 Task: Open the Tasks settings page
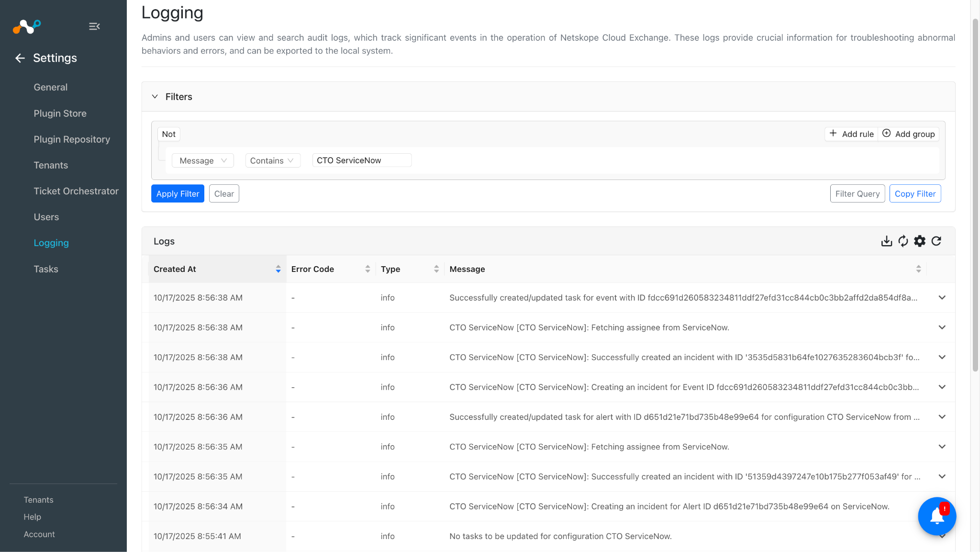coord(46,269)
